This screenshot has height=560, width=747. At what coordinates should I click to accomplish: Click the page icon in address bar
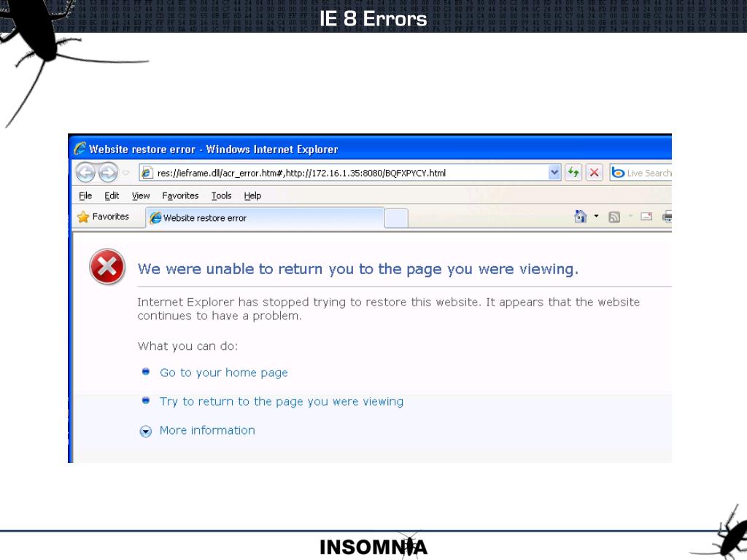(147, 173)
